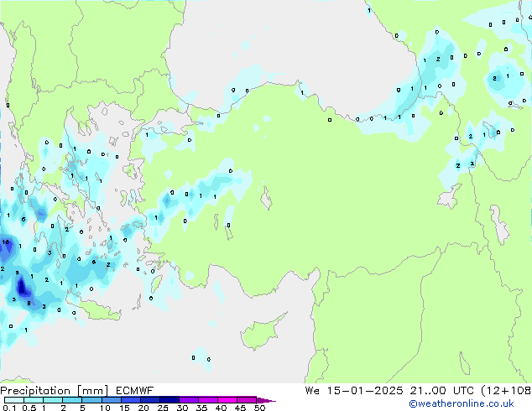Click the Tuz salt lake in central Turkey
This screenshot has width=532, height=411.
coord(267,200)
